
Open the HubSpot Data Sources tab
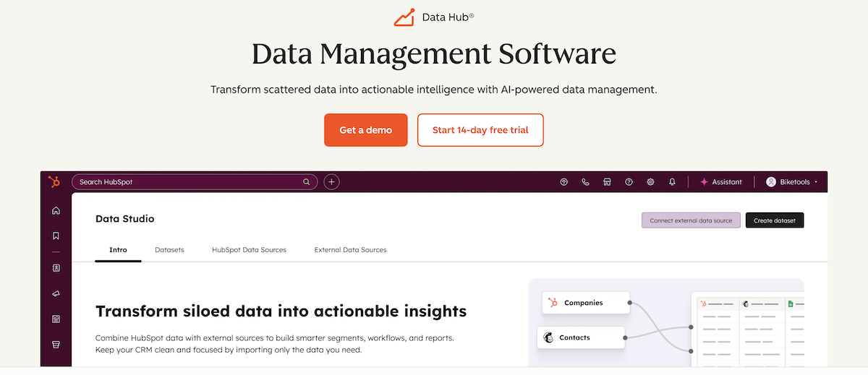pyautogui.click(x=249, y=250)
